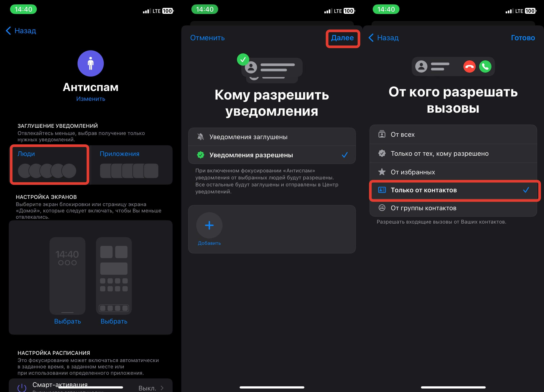The width and height of the screenshot is (544, 392).
Task: Click the От группы контактов icon
Action: coord(382,208)
